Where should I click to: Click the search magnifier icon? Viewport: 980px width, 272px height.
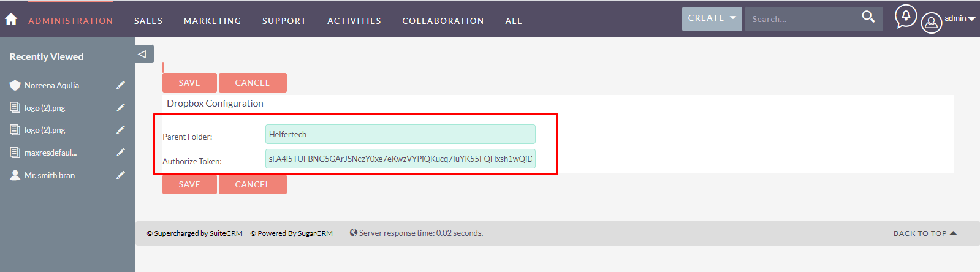pos(868,17)
